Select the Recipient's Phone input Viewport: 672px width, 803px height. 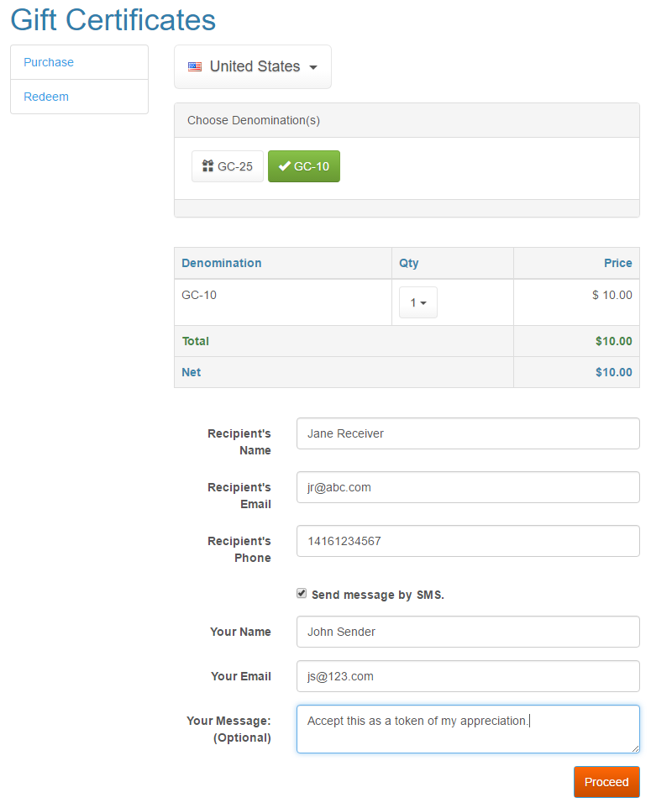468,541
